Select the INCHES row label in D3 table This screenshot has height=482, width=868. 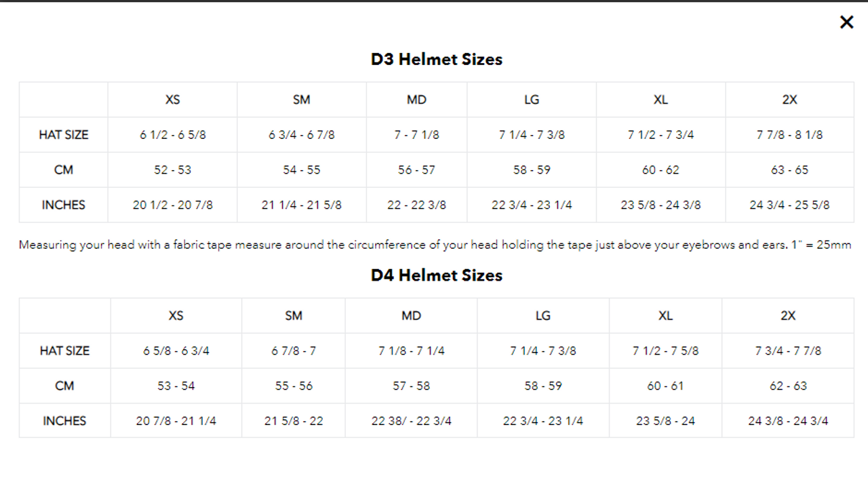tap(63, 205)
